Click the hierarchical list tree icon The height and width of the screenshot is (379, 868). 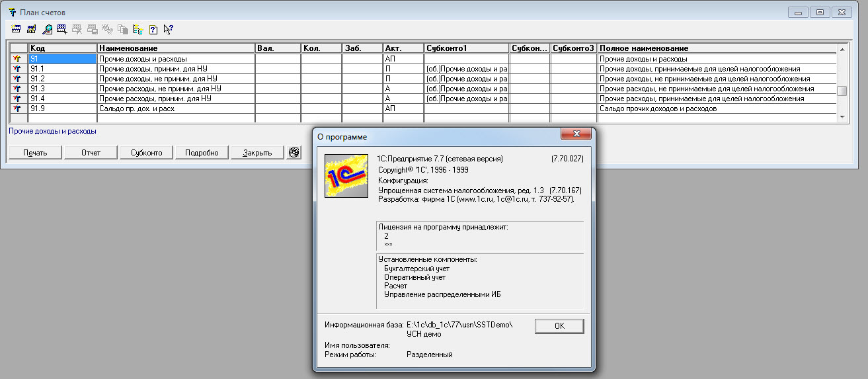click(138, 29)
